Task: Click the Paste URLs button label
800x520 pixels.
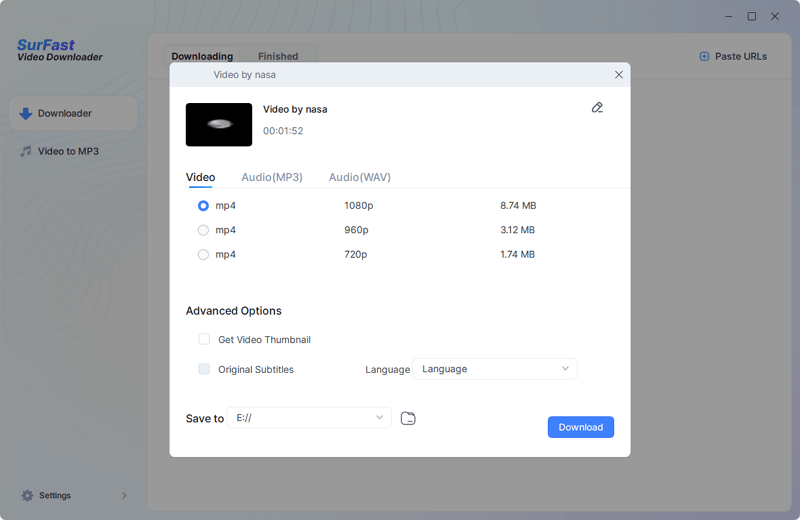Action: [x=741, y=57]
